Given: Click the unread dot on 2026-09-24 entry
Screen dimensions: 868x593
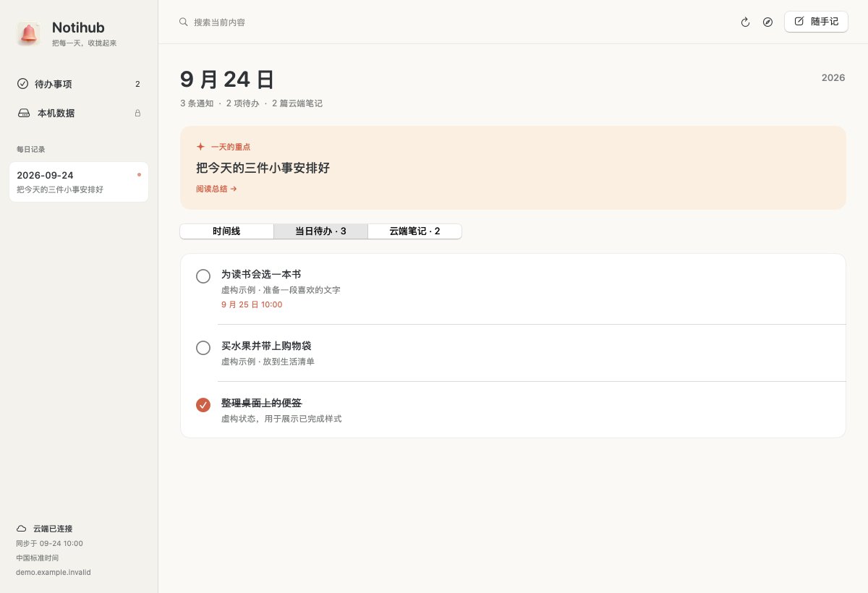Looking at the screenshot, I should tap(139, 174).
